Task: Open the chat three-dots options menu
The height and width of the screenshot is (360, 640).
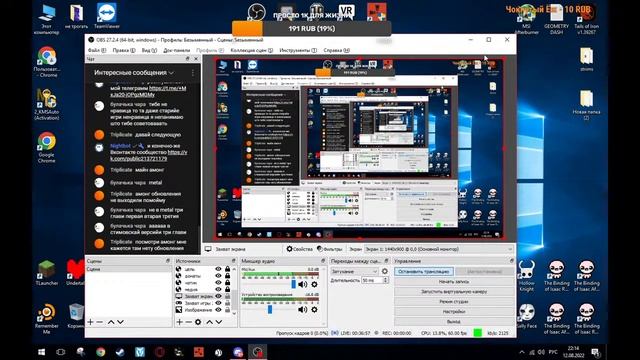Action: pos(193,73)
